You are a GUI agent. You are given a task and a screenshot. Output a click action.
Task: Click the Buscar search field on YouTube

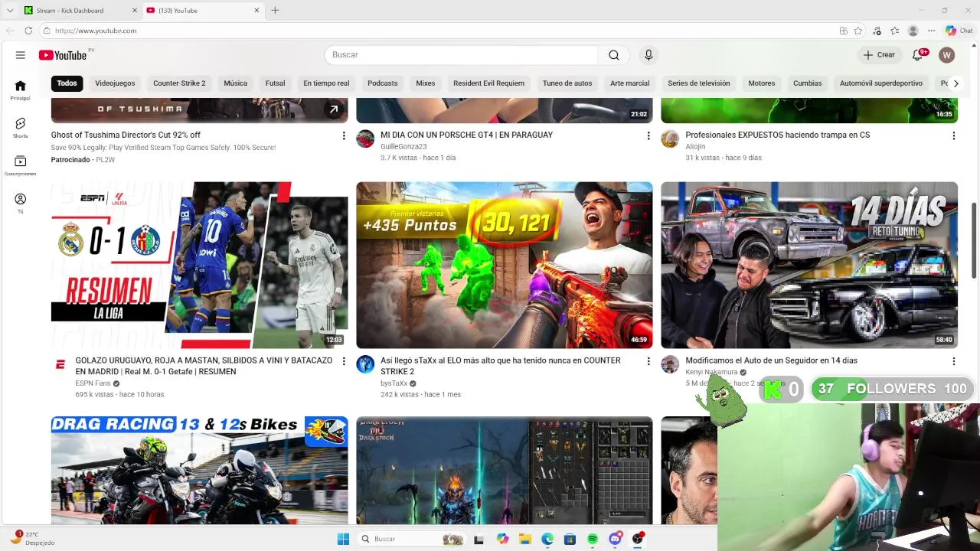point(462,55)
